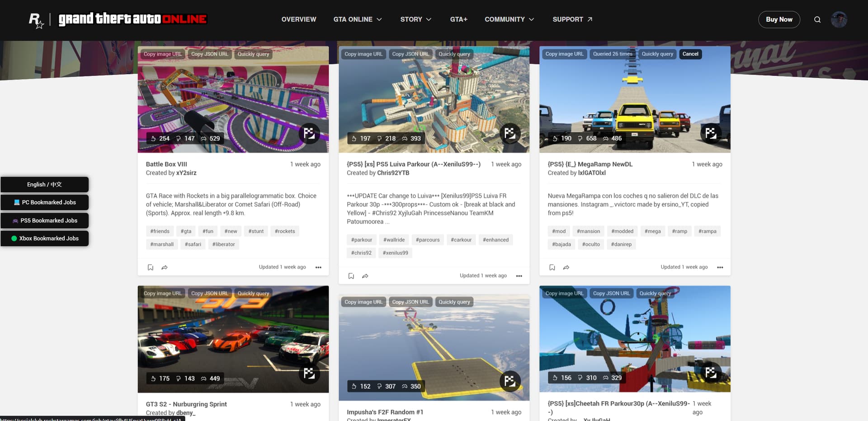Viewport: 868px width, 421px height.
Task: Click race flag icon on Cheetah FR Parkour image
Action: [x=711, y=373]
